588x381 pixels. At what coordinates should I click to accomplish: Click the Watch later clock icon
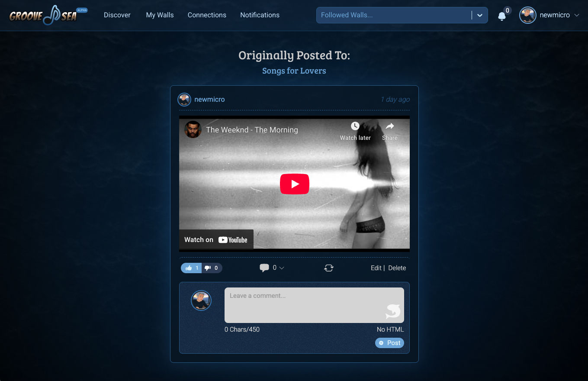(355, 126)
